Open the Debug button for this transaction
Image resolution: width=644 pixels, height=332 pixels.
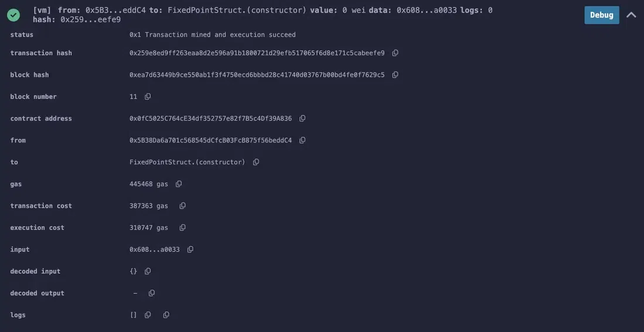pos(601,15)
